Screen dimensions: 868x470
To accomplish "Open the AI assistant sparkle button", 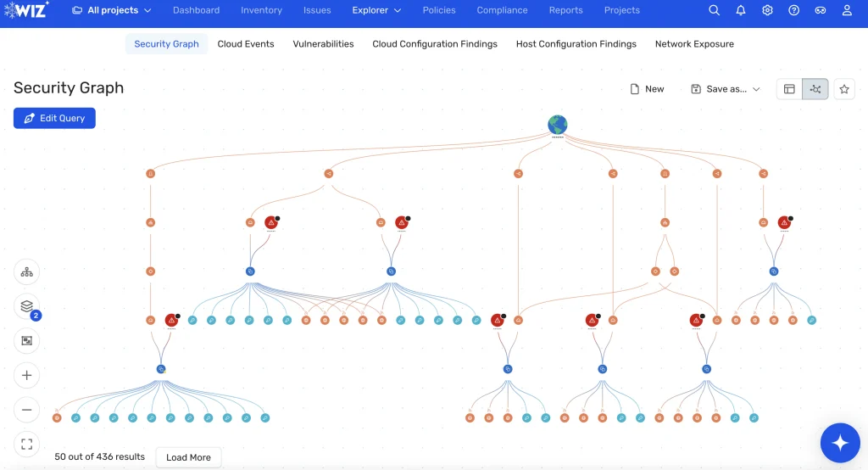I will (840, 443).
